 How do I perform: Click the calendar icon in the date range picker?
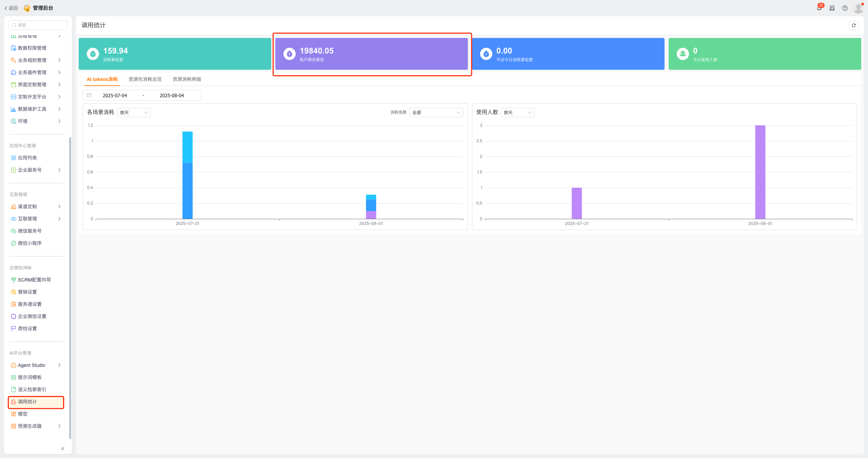click(89, 95)
